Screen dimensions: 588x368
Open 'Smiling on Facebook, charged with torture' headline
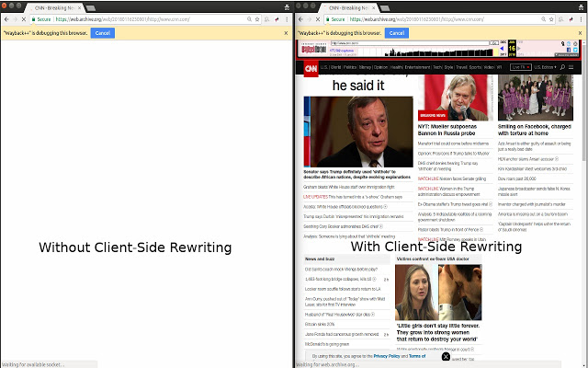point(535,130)
